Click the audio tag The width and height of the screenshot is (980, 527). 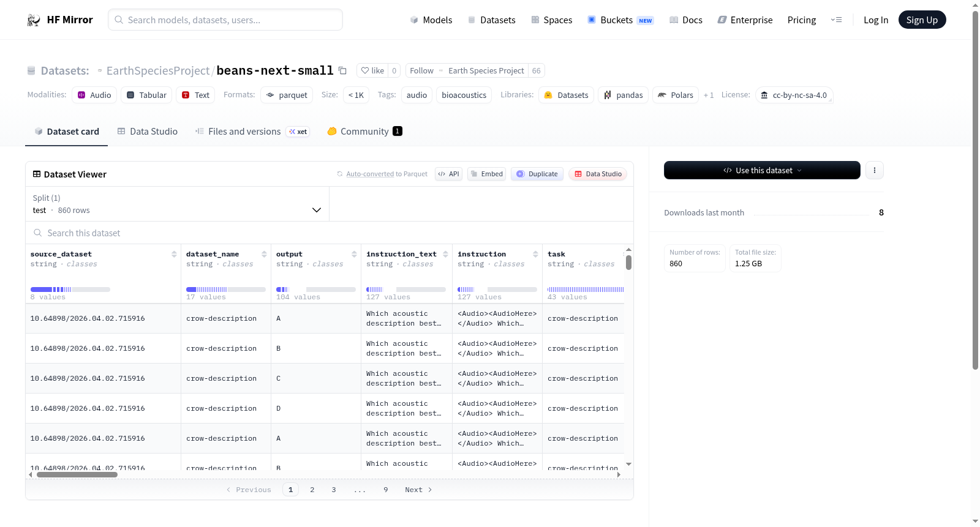pyautogui.click(x=417, y=95)
